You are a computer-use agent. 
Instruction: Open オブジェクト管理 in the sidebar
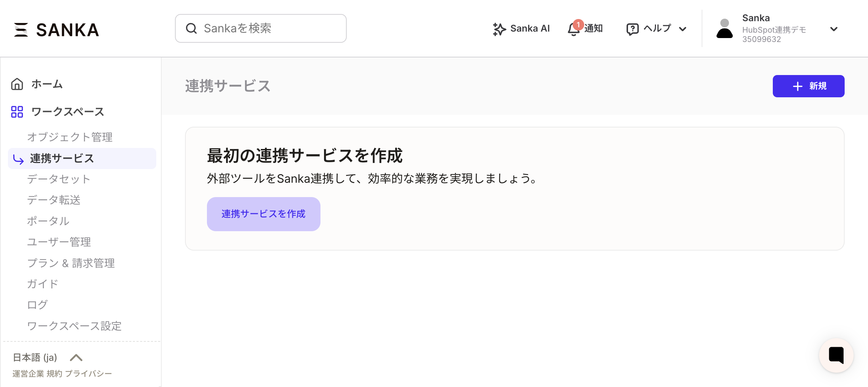pos(69,137)
